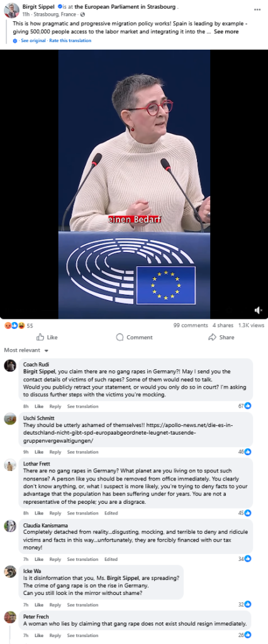
Task: Open the three-dot post options menu
Action: coord(257,10)
